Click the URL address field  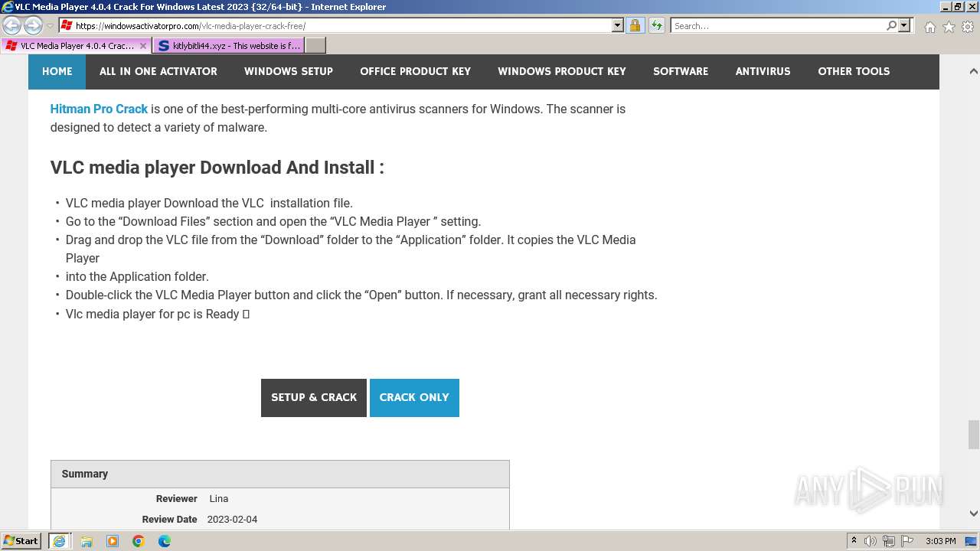pyautogui.click(x=342, y=25)
